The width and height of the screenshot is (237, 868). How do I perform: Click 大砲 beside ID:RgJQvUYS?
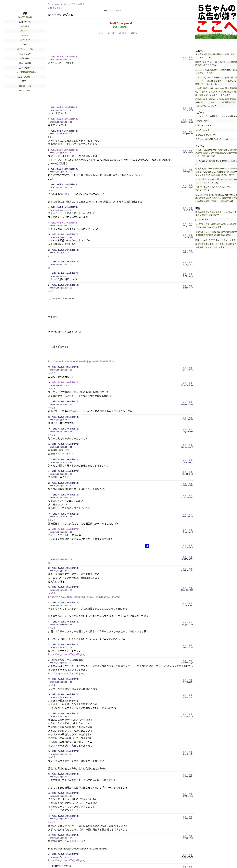tap(191, 132)
